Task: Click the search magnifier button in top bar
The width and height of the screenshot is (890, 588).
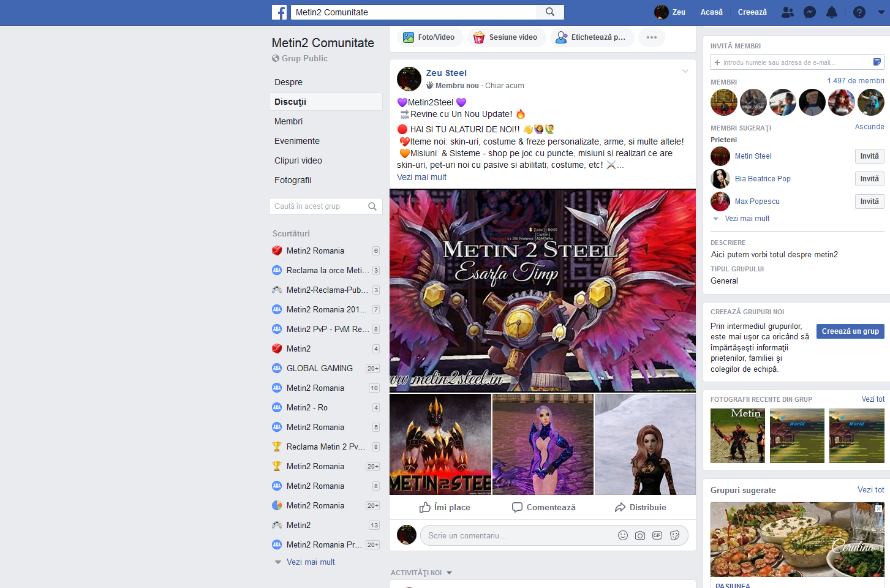Action: point(550,12)
